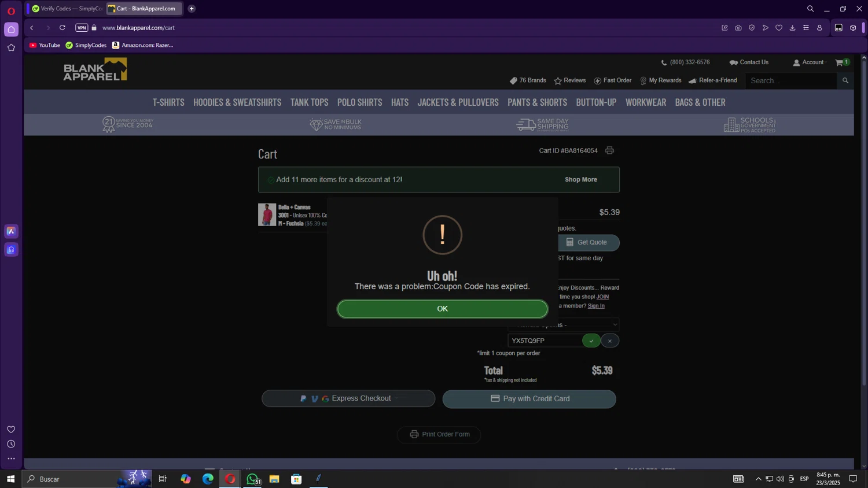Select the Cart - BlankApparel.com tab
Image resolution: width=868 pixels, height=488 pixels.
(144, 9)
